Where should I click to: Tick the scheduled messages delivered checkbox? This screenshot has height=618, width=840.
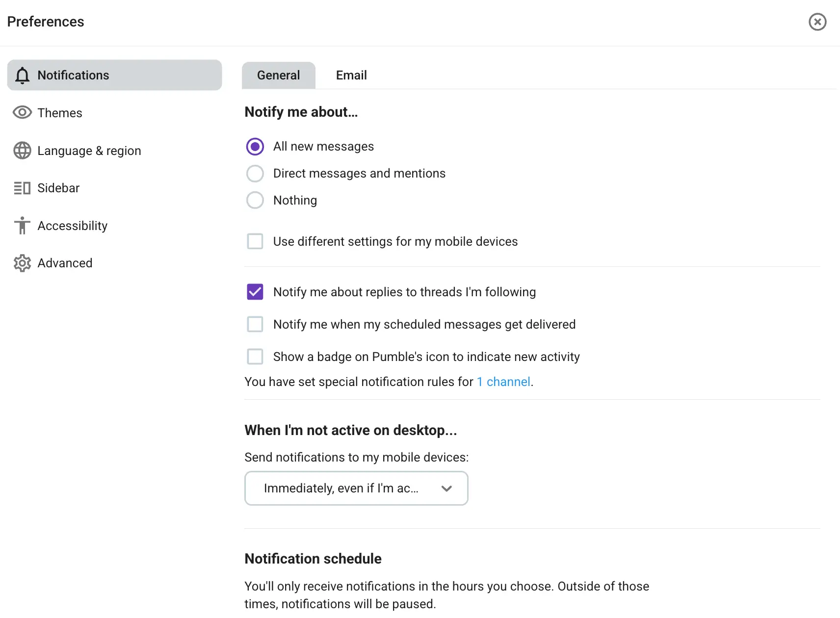point(255,324)
